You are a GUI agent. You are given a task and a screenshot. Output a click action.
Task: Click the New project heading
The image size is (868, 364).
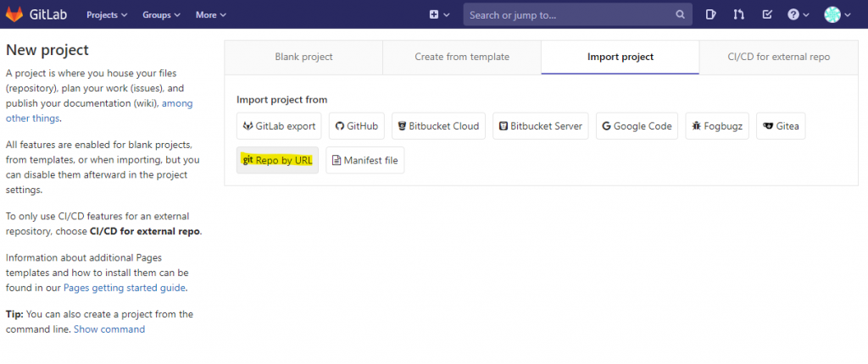pyautogui.click(x=47, y=50)
